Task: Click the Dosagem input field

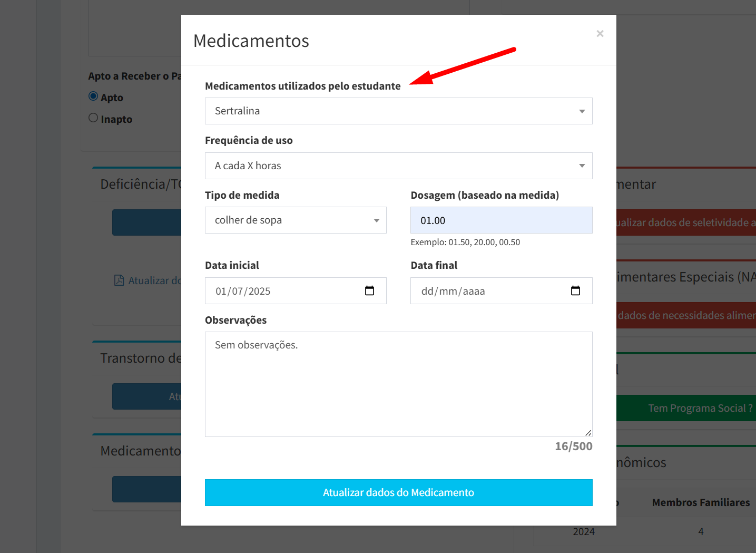Action: [502, 220]
